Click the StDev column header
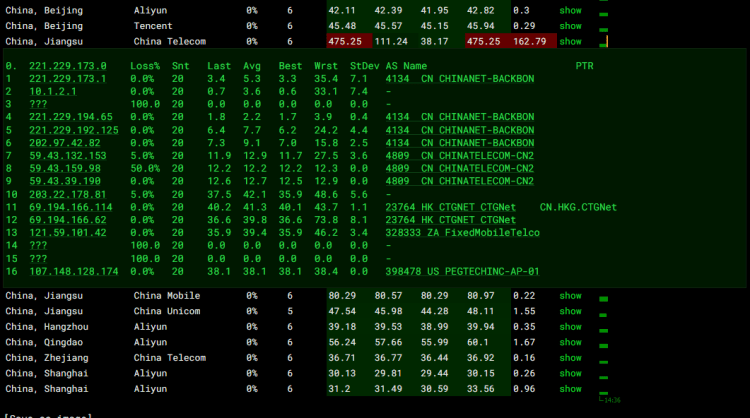Screen dimensions: 750x418 (364, 66)
